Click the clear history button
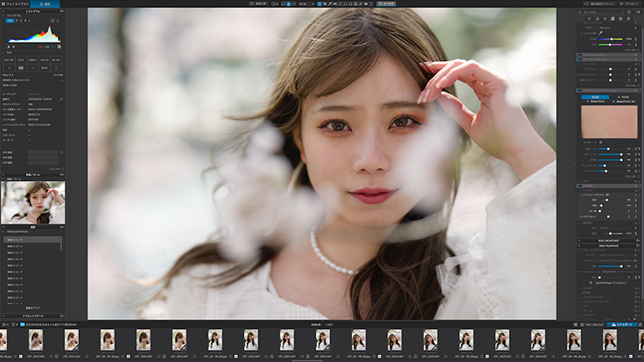 [33, 307]
